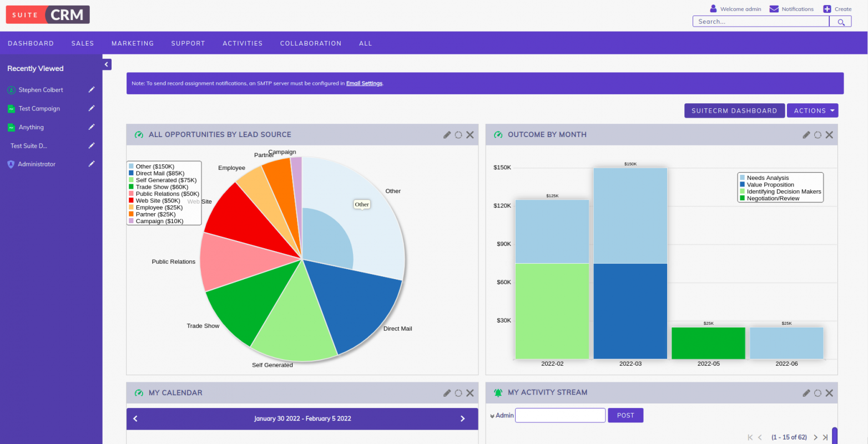Click the POST button in Activity Stream

point(625,415)
